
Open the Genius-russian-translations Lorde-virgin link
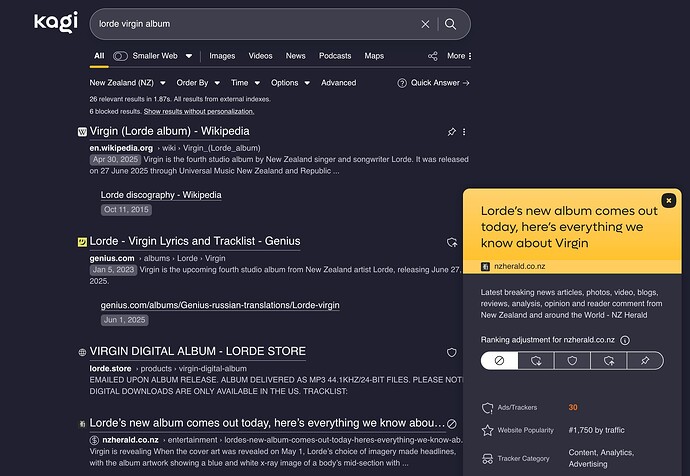point(220,305)
